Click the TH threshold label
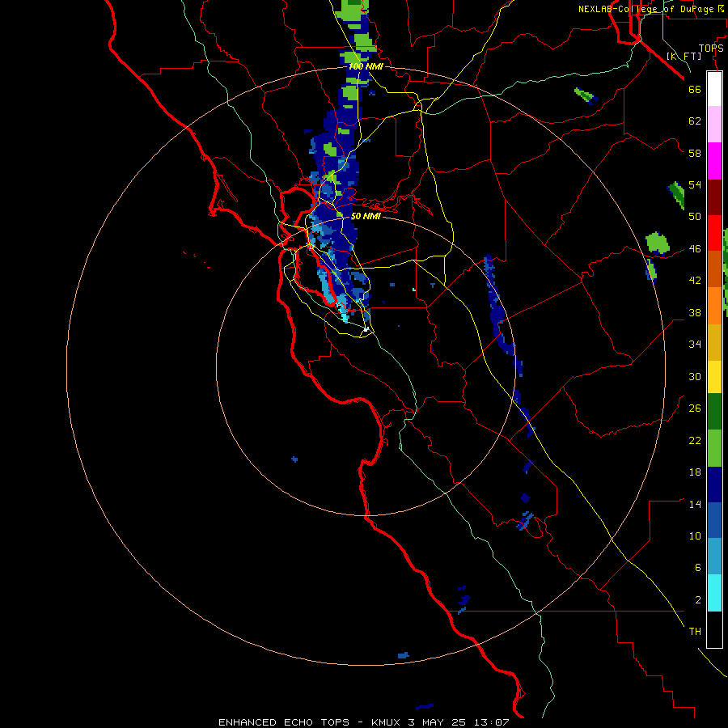The width and height of the screenshot is (728, 728). 695,632
